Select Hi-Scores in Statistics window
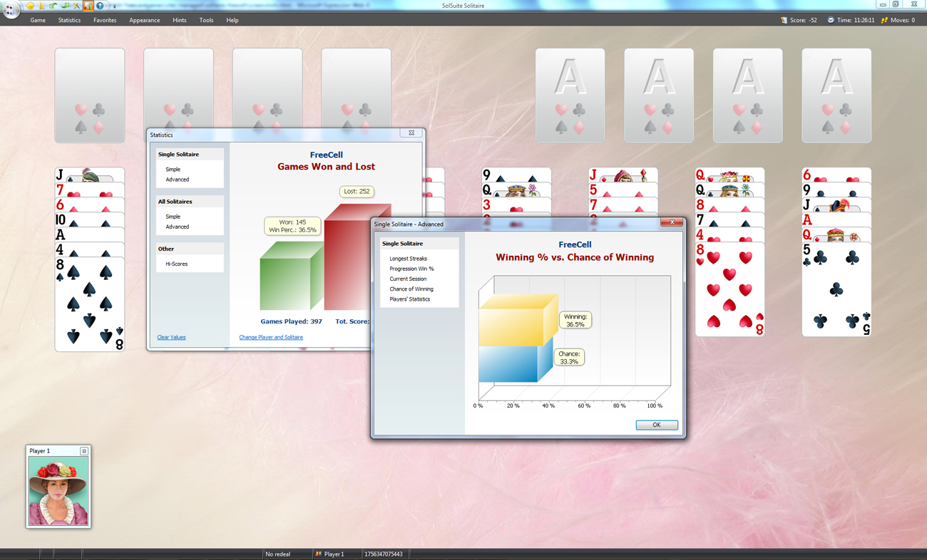This screenshot has height=560, width=927. click(176, 264)
